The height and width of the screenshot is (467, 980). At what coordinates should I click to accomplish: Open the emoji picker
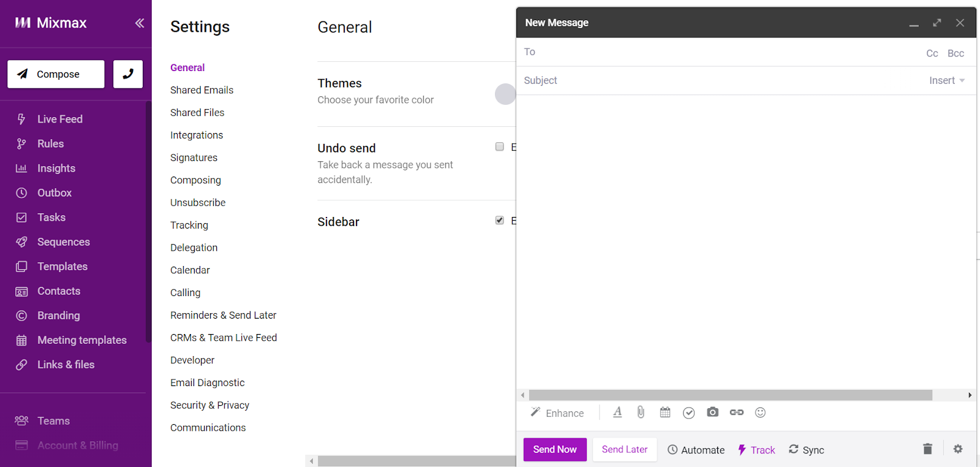click(760, 412)
